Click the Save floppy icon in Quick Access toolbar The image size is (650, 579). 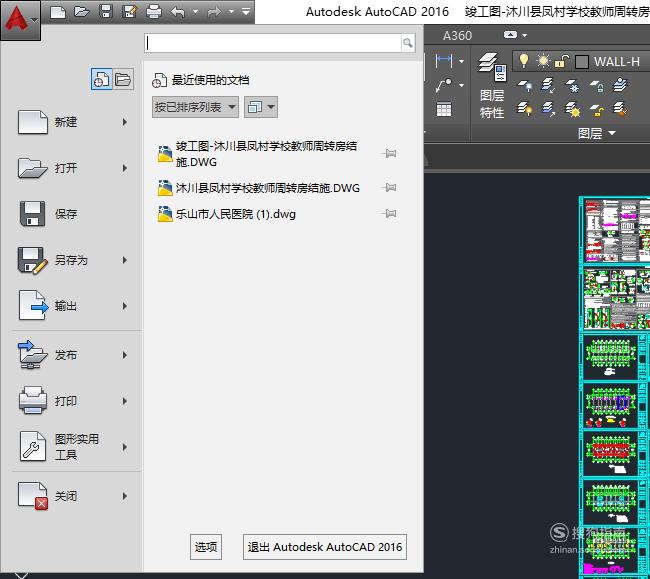point(106,12)
